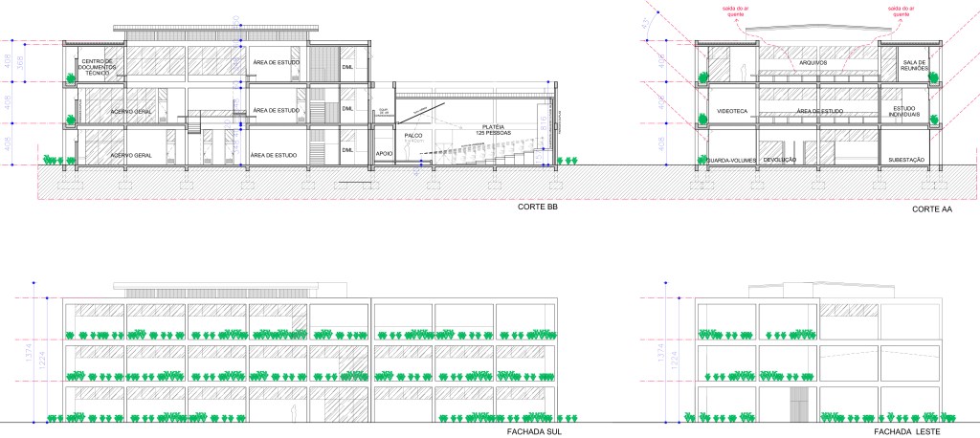Select the CORTE AA section label
980x438 pixels.
(929, 208)
